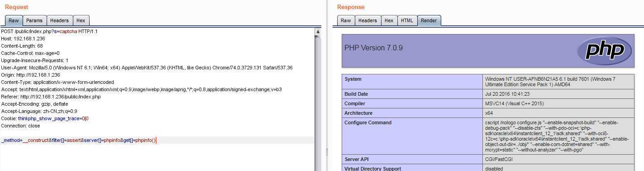Switch to the Response Raw tab
The width and height of the screenshot is (644, 171).
pyautogui.click(x=346, y=20)
